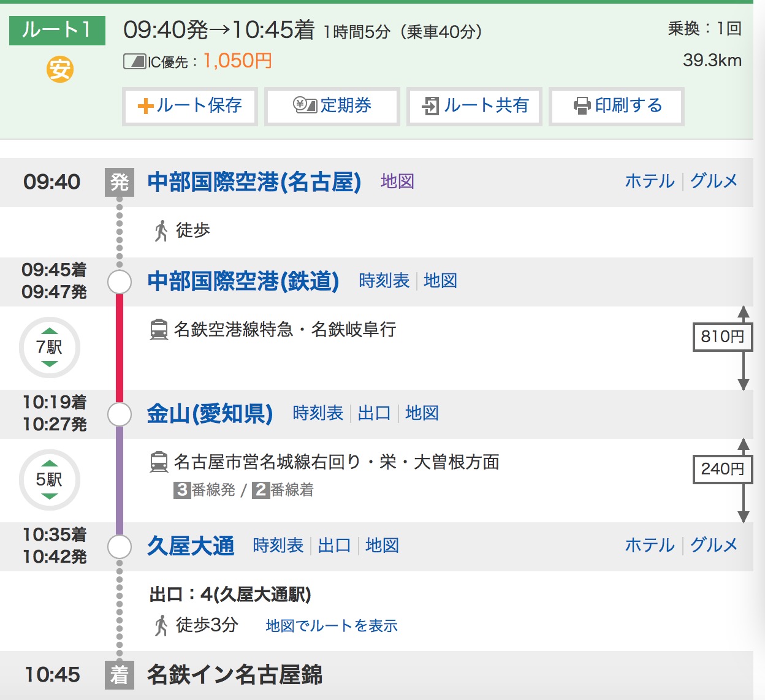Open 金山(愛知県) station link
Screen dimensions: 765x700
point(210,414)
